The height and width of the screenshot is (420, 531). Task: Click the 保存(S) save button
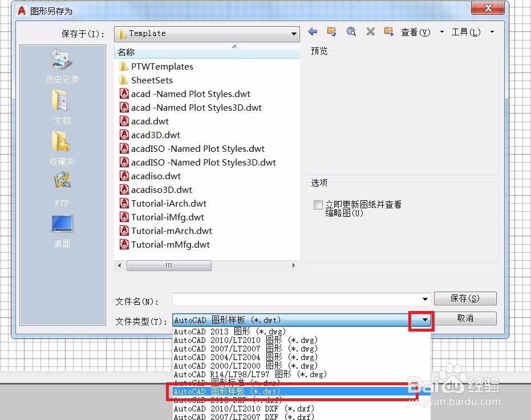(465, 298)
